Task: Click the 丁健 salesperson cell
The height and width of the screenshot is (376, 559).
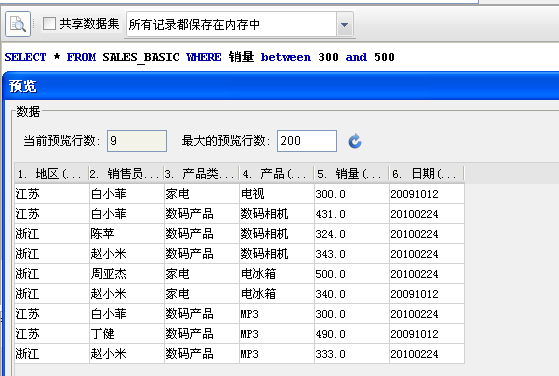Action: (x=127, y=334)
